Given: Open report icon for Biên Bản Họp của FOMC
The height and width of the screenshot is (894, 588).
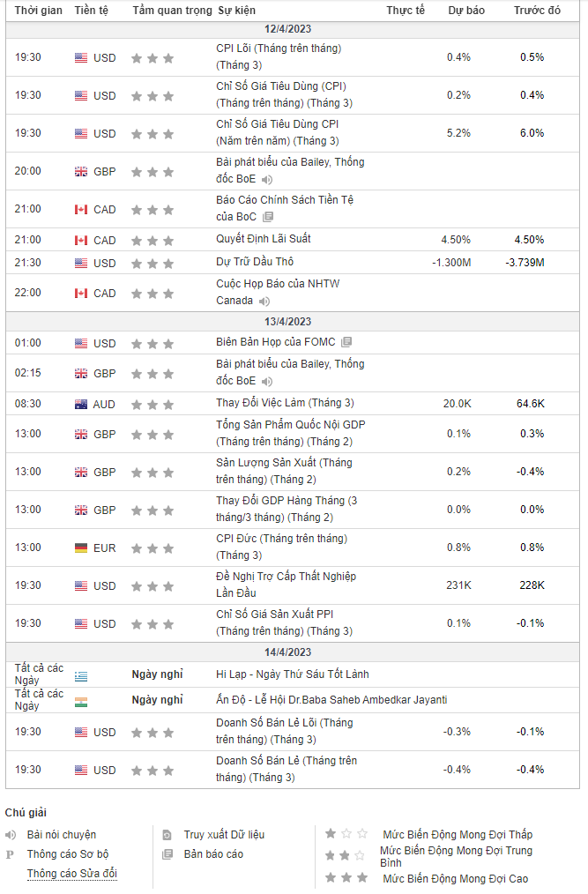Looking at the screenshot, I should point(346,342).
